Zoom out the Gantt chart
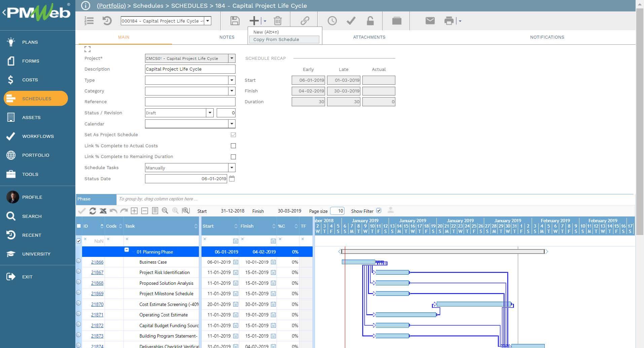The image size is (644, 348). pyautogui.click(x=165, y=211)
